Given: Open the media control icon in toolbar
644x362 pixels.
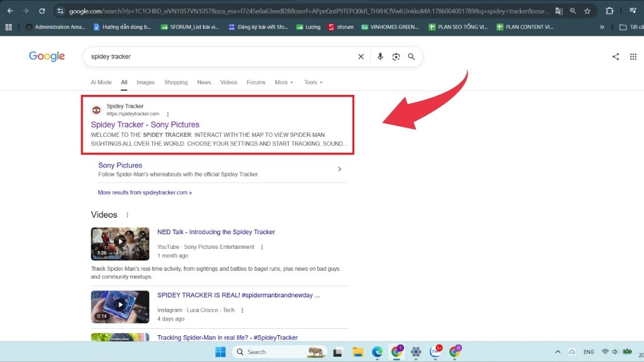Looking at the screenshot, I should (x=632, y=11).
